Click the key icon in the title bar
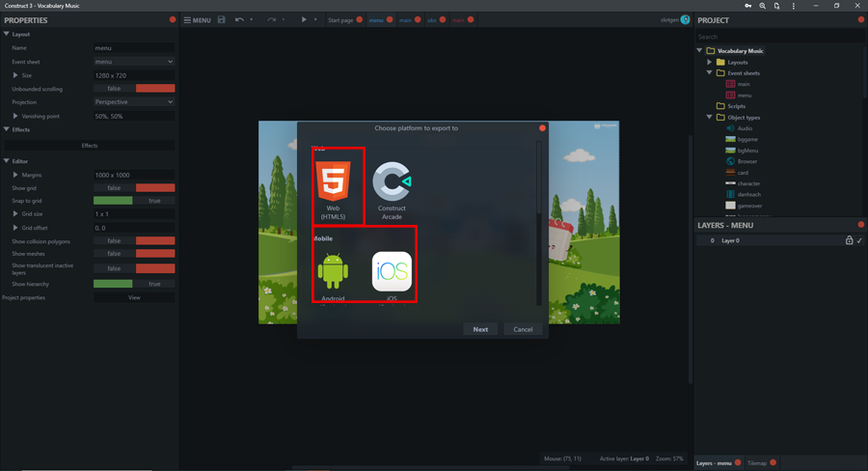This screenshot has height=471, width=868. [x=747, y=6]
